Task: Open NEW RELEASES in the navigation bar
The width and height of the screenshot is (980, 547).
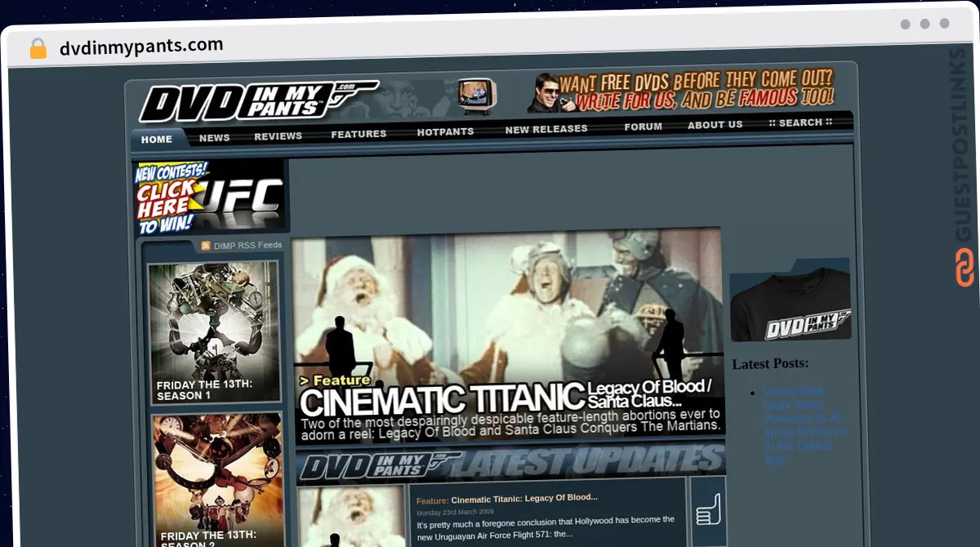Action: click(x=546, y=129)
